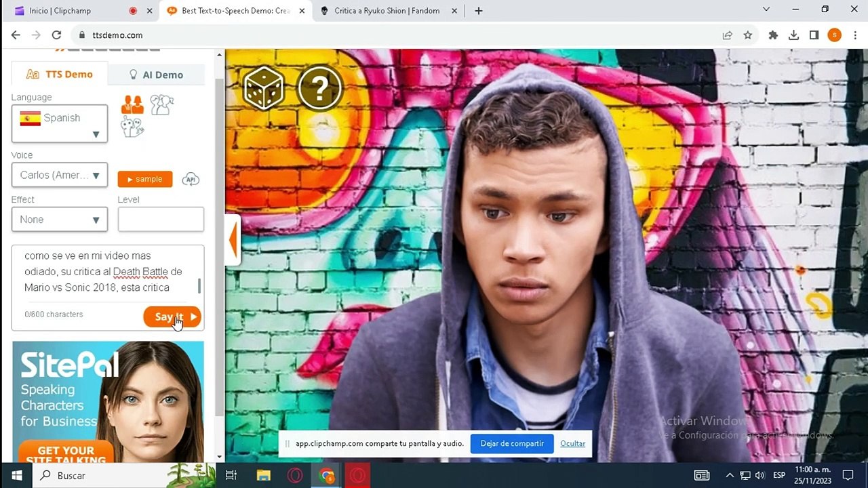This screenshot has height=488, width=868.
Task: Open the Extensions puzzle icon
Action: 773,35
